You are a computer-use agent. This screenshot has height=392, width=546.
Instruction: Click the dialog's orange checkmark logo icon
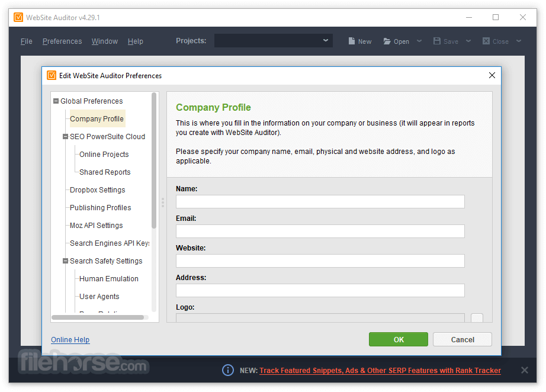pos(52,75)
